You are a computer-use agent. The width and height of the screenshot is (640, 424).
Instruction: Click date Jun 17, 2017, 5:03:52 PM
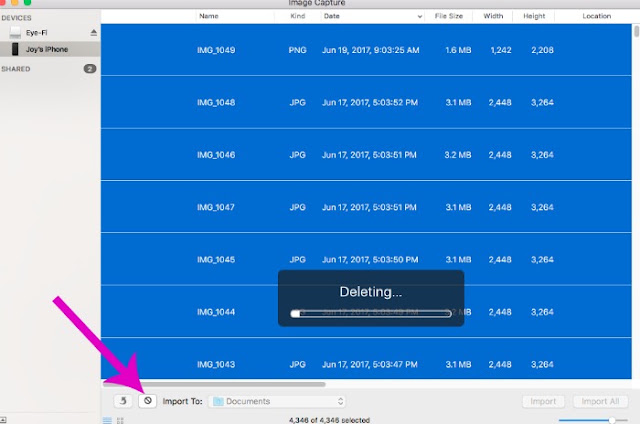(x=370, y=102)
